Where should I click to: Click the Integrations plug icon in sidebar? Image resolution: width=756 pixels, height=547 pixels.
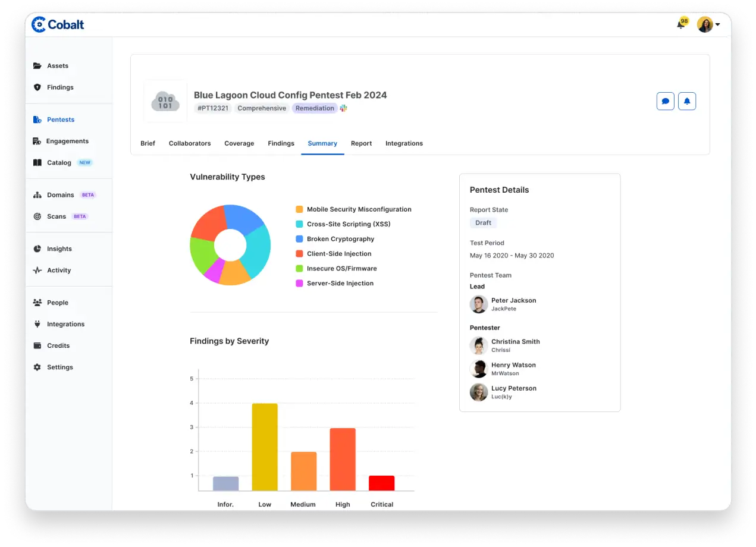tap(37, 324)
